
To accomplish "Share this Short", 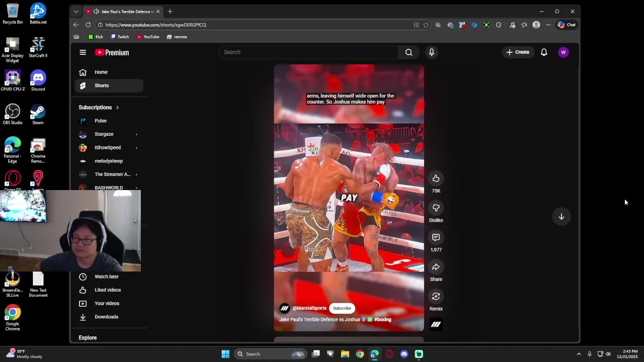I will click(x=436, y=267).
